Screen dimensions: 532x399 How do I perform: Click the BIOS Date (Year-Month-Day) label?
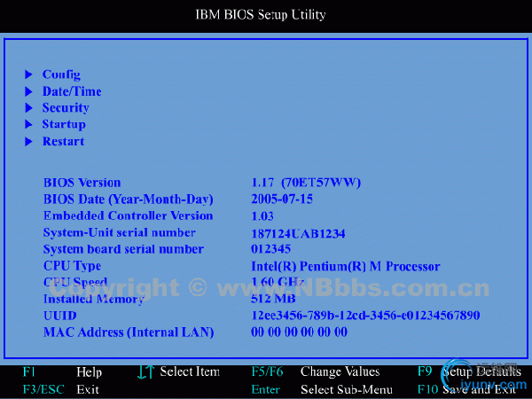(x=129, y=199)
